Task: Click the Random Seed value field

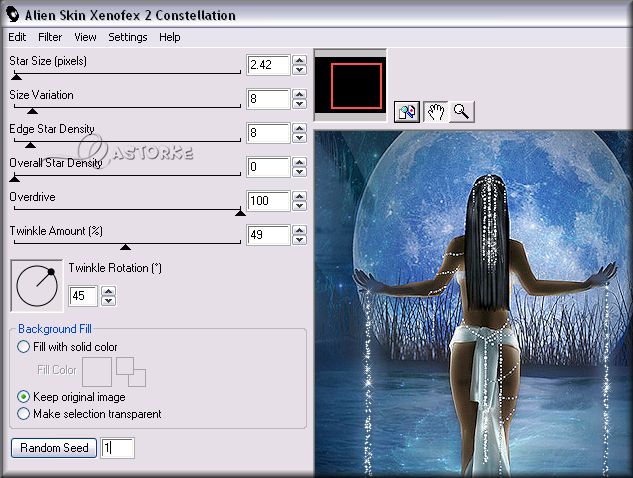Action: 117,448
